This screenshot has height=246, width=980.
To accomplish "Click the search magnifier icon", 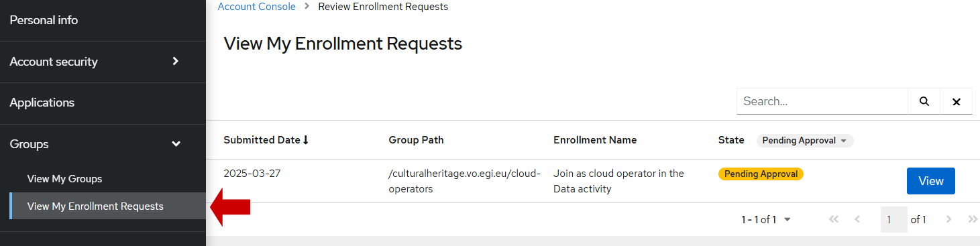I will point(924,101).
